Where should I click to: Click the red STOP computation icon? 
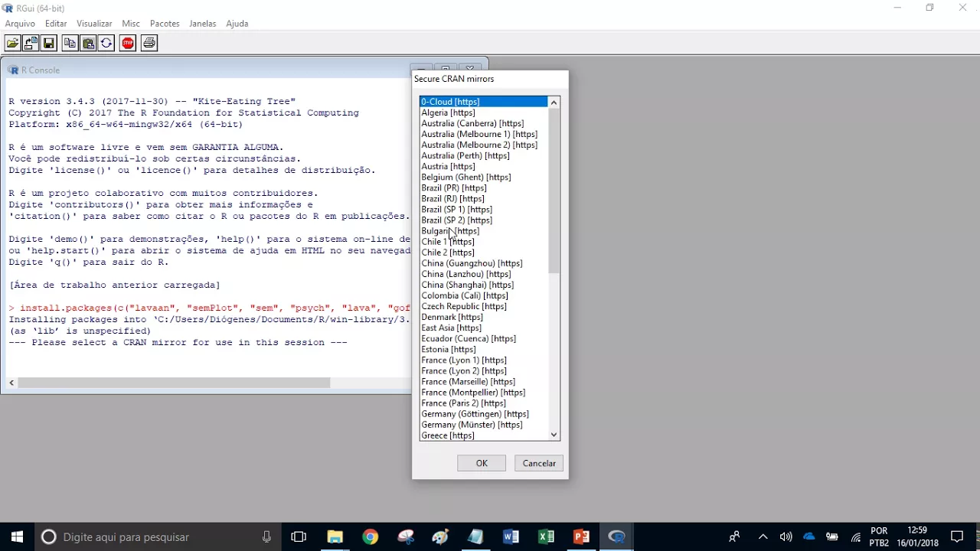[128, 44]
